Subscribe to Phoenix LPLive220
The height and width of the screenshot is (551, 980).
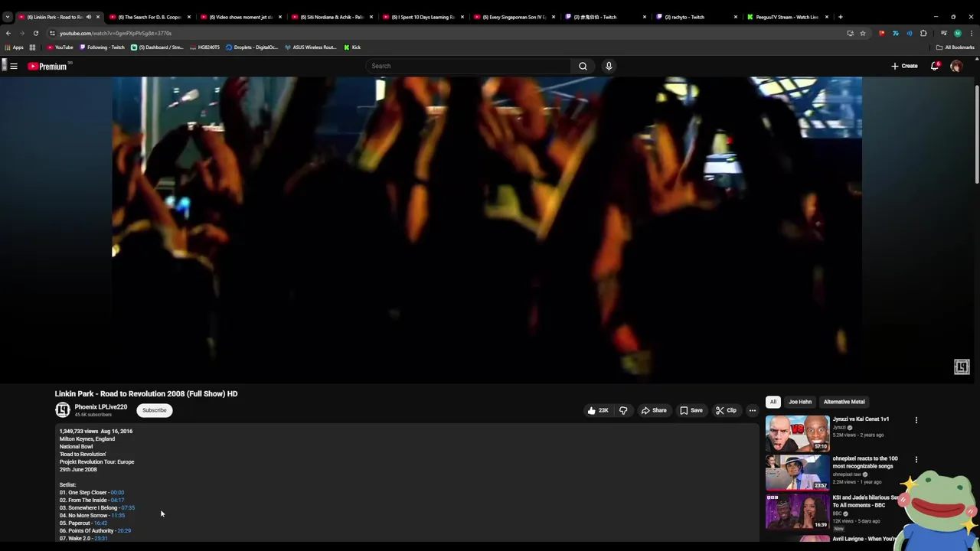pyautogui.click(x=154, y=410)
